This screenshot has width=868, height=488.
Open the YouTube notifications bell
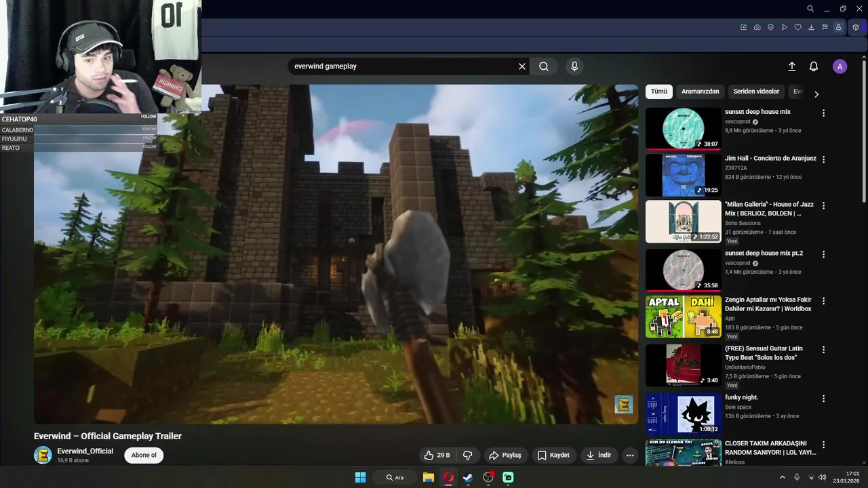point(814,66)
